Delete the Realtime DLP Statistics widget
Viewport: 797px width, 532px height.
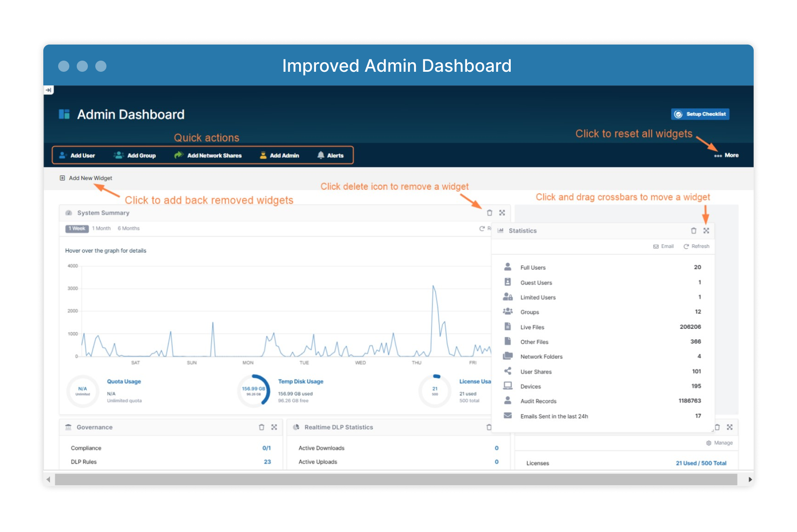489,427
